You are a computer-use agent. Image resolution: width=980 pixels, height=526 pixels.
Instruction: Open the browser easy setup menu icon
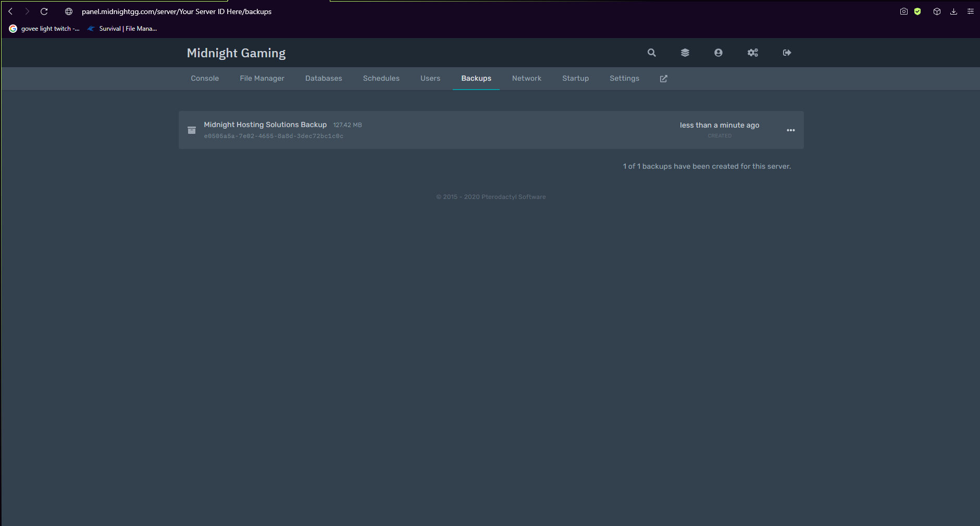click(x=971, y=11)
